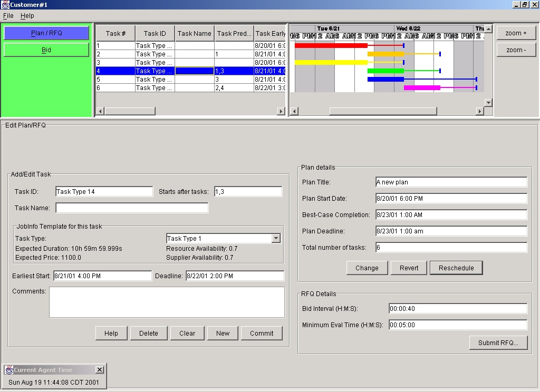Click the Submit RFQ... button
Screen dimensions: 540x392
pyautogui.click(x=498, y=343)
